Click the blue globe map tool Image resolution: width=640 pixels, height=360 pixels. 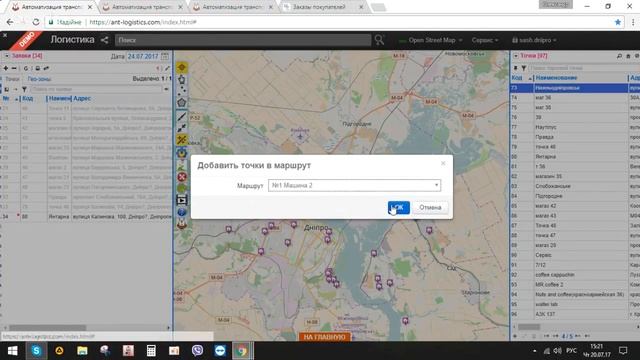[182, 212]
